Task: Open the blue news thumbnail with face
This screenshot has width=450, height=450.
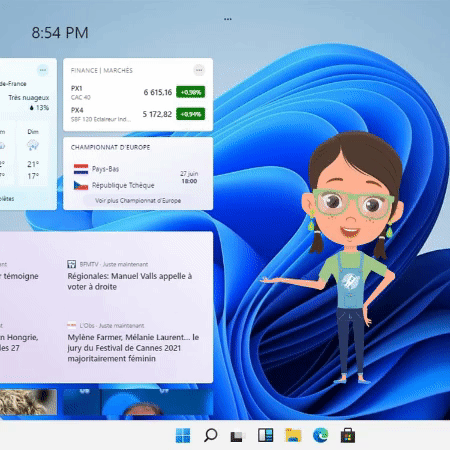Action: [x=138, y=402]
